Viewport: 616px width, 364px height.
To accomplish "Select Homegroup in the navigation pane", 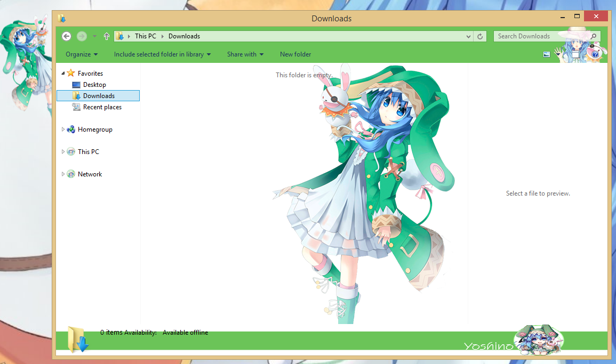I will [95, 129].
